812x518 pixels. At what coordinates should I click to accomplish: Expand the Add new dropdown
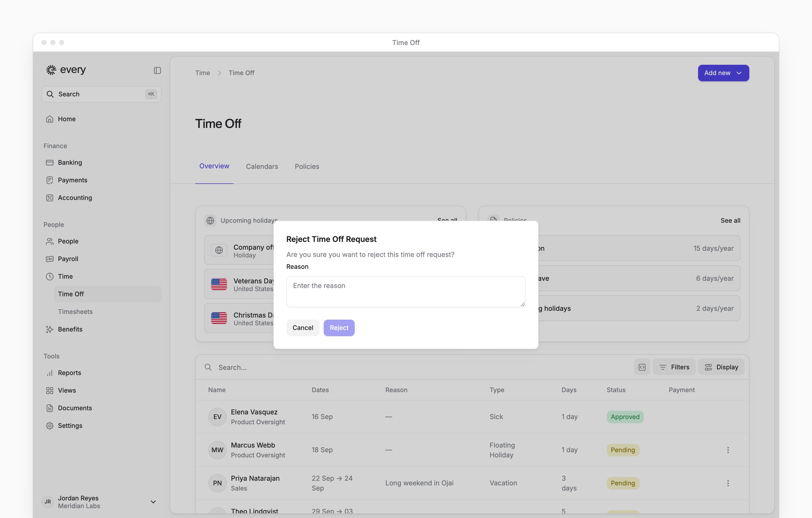(x=723, y=73)
